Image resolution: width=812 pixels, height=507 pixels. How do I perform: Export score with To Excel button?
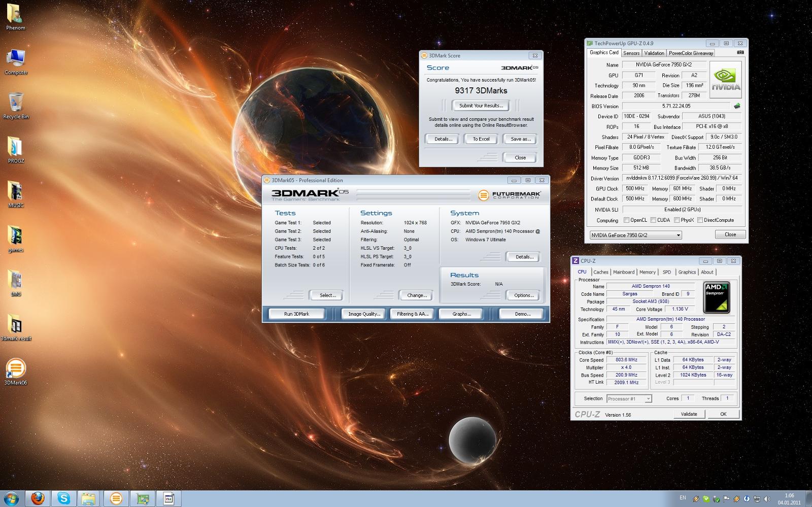481,139
